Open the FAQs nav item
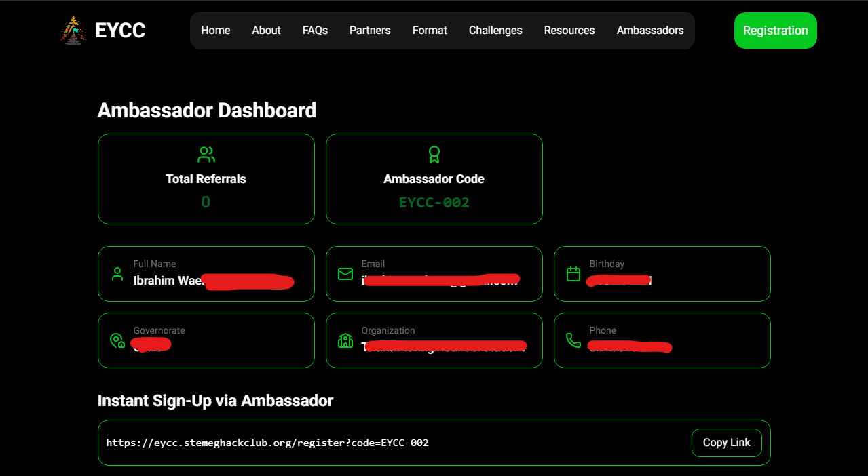Viewport: 868px width, 476px height. click(x=315, y=31)
